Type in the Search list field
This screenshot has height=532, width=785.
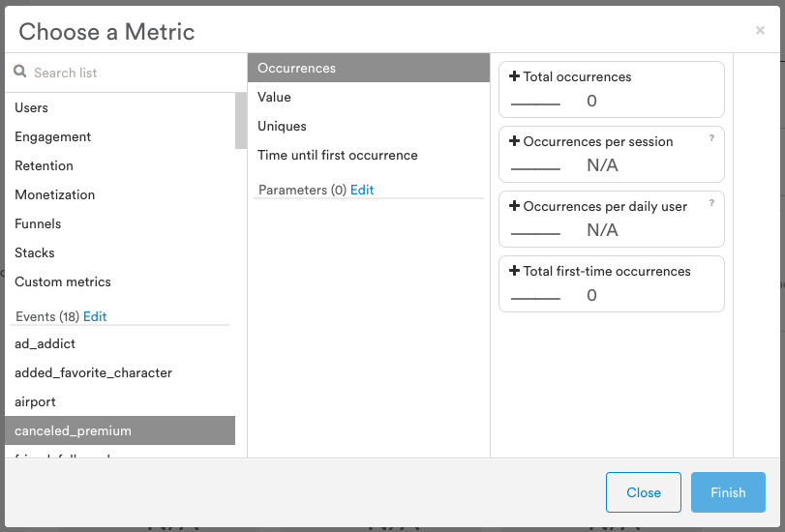coord(126,73)
